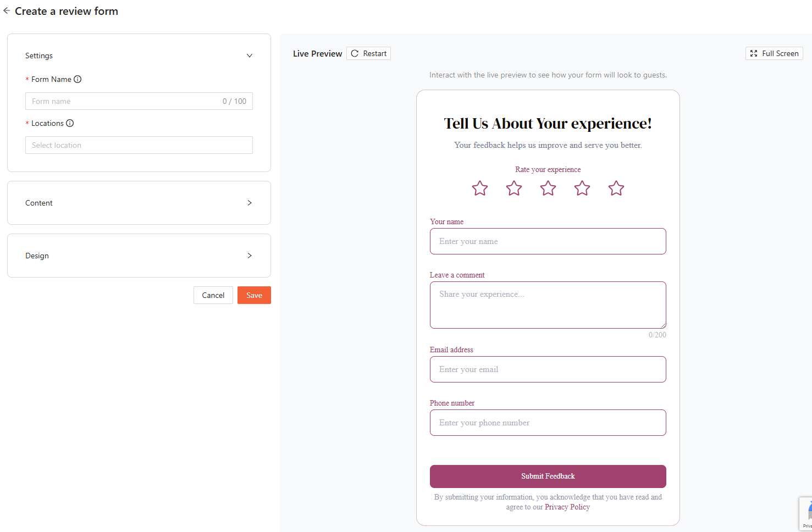812x532 pixels.
Task: Click the info icon next to Form Name
Action: pyautogui.click(x=78, y=79)
